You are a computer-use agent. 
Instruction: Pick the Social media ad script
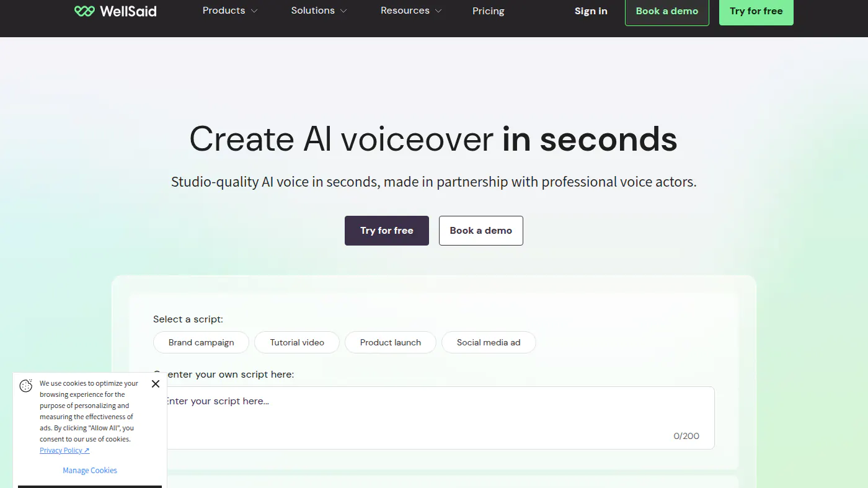click(x=489, y=342)
